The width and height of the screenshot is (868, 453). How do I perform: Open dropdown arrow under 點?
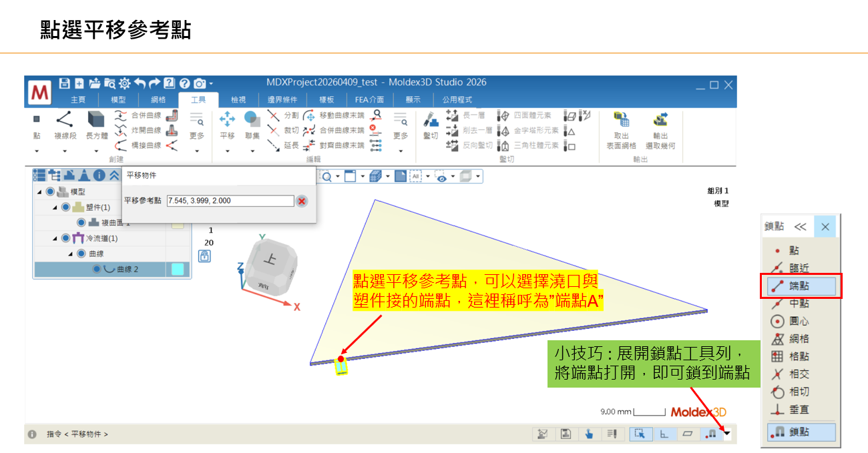coord(37,151)
